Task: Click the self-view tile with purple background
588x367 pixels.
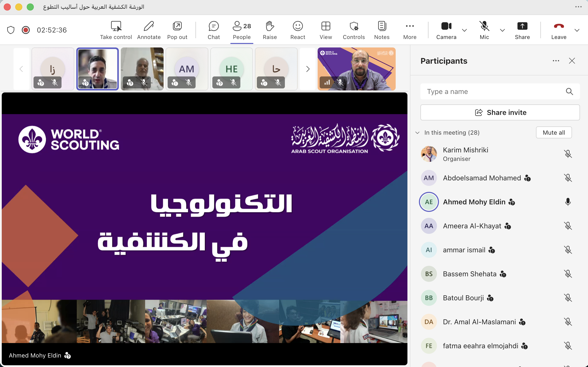Action: (357, 69)
